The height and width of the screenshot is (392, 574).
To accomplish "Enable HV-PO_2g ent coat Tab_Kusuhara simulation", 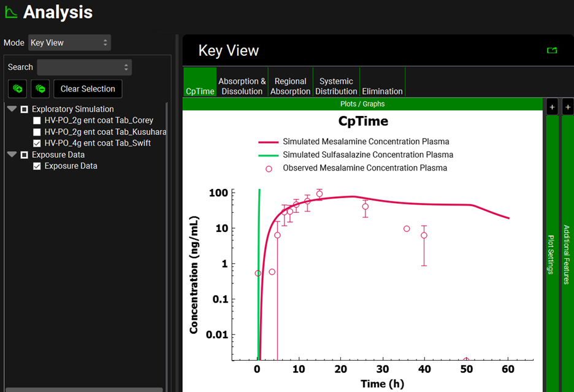I will (37, 132).
